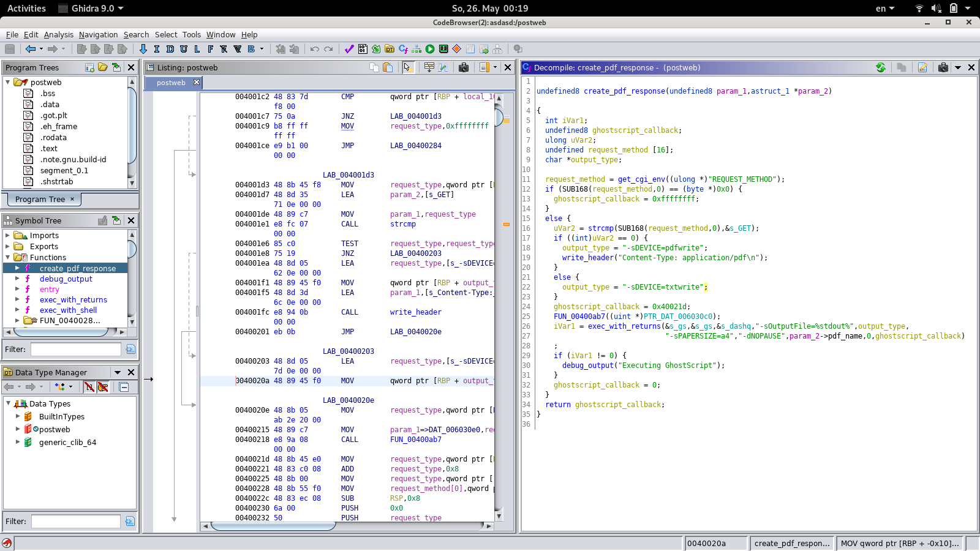Click the blue down-arrow direction toggle icon

143,49
